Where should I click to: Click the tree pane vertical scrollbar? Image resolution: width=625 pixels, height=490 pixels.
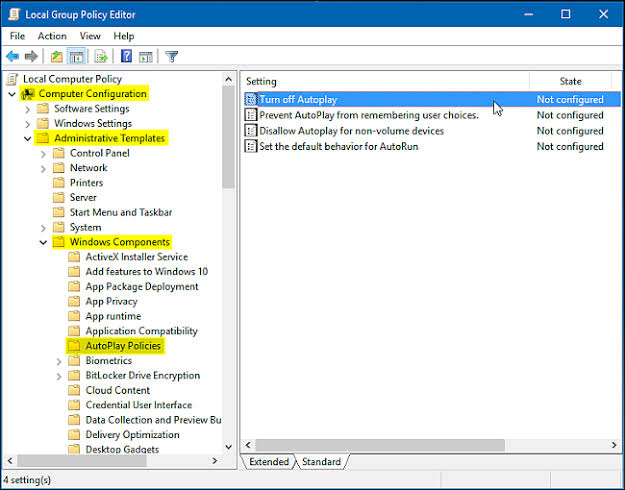(229, 300)
